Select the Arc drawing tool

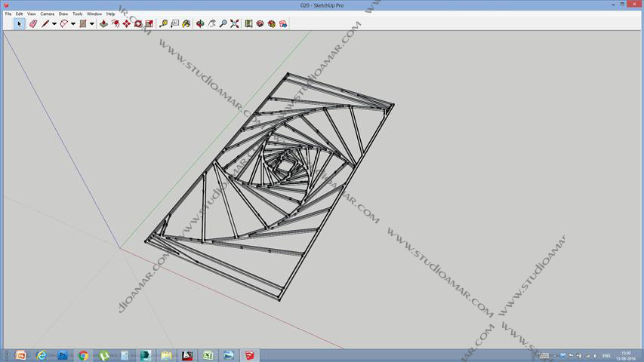[x=63, y=24]
